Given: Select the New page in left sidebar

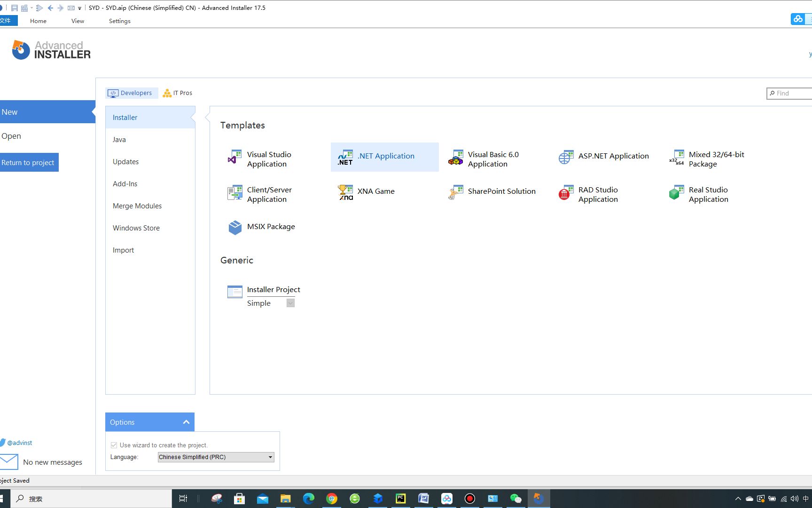Looking at the screenshot, I should (x=47, y=112).
